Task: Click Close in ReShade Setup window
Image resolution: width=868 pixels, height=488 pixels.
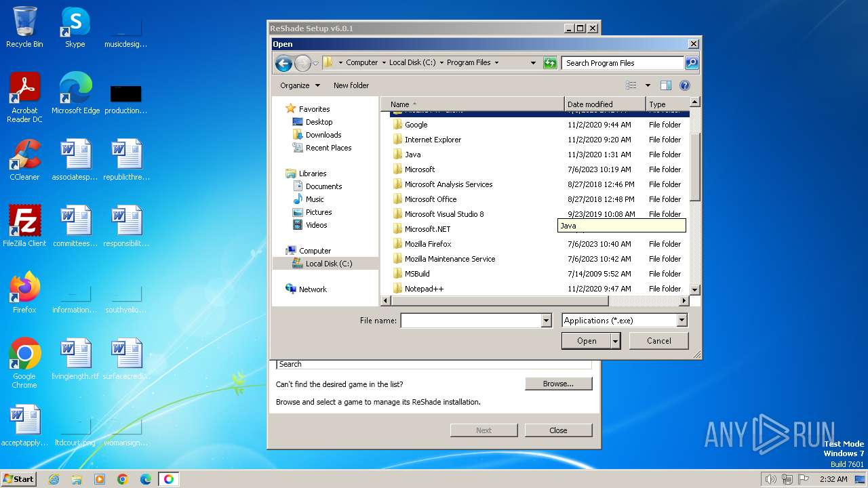Action: pos(559,430)
